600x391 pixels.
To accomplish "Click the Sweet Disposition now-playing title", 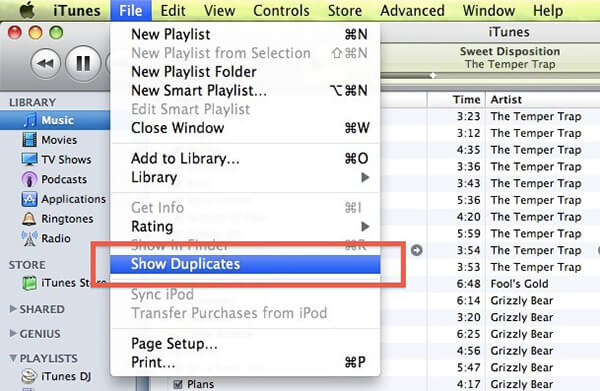I will [x=510, y=51].
